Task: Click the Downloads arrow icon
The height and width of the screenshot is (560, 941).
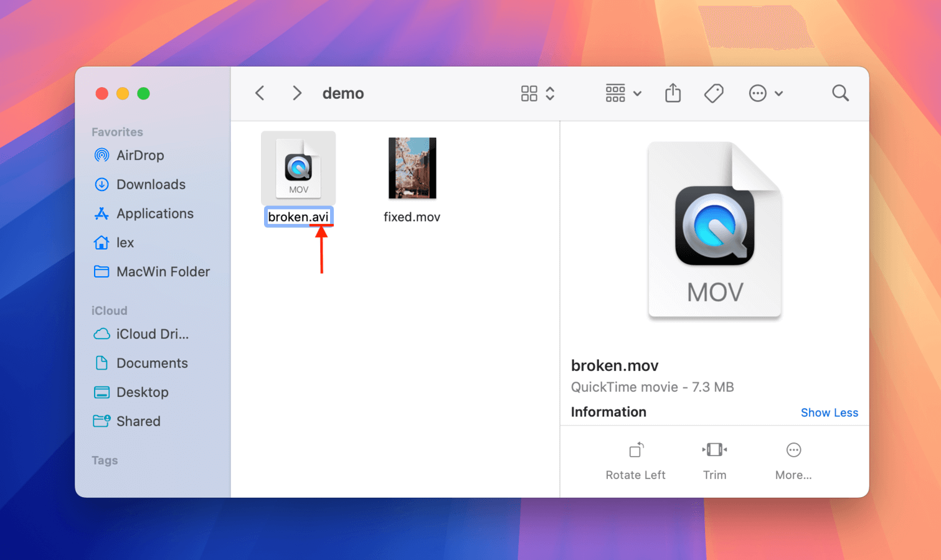Action: pos(102,184)
